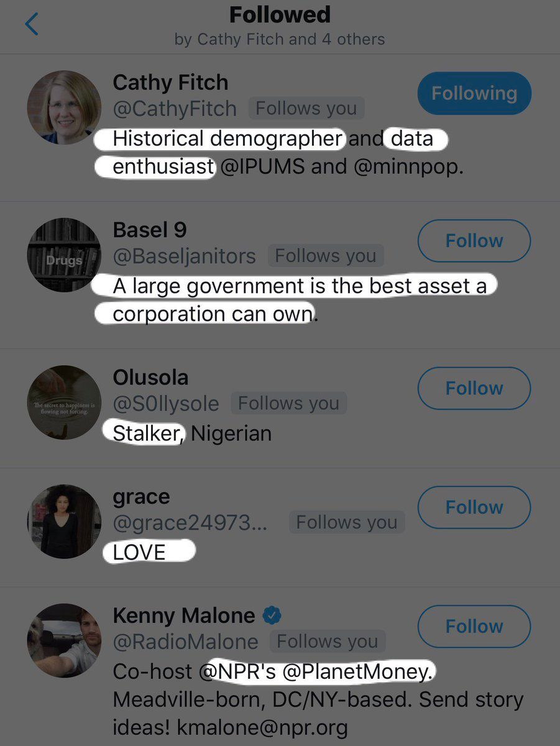Open Cathy Fitch's profile picture
Viewport: 560px width, 746px height.
pos(64,108)
